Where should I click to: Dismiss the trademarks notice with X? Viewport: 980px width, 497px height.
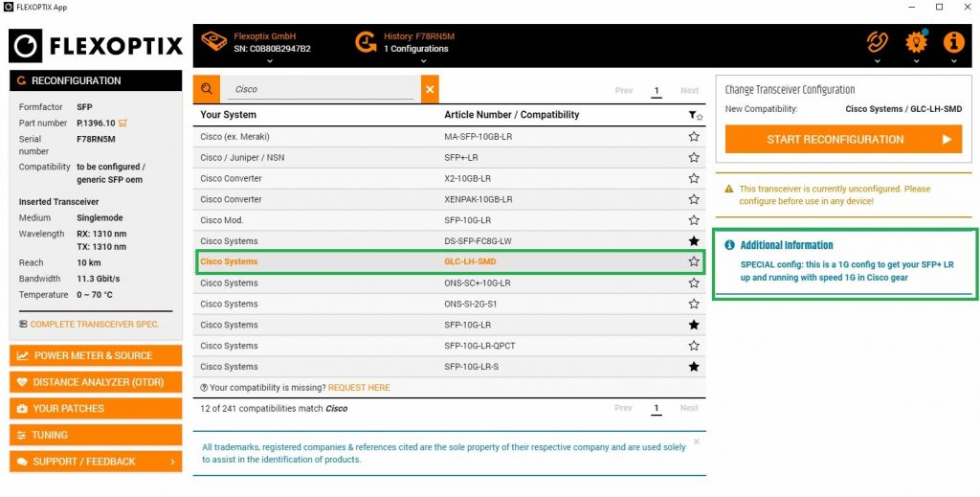click(x=697, y=442)
